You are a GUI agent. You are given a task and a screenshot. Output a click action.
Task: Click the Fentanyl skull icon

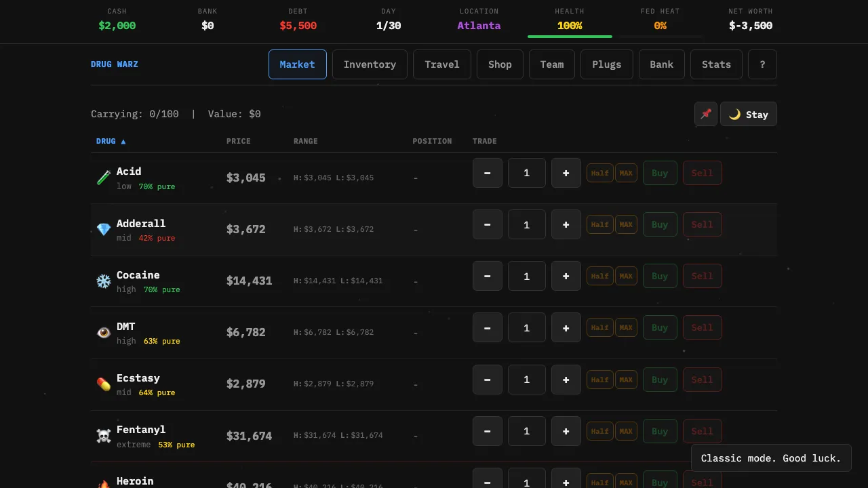pos(104,436)
